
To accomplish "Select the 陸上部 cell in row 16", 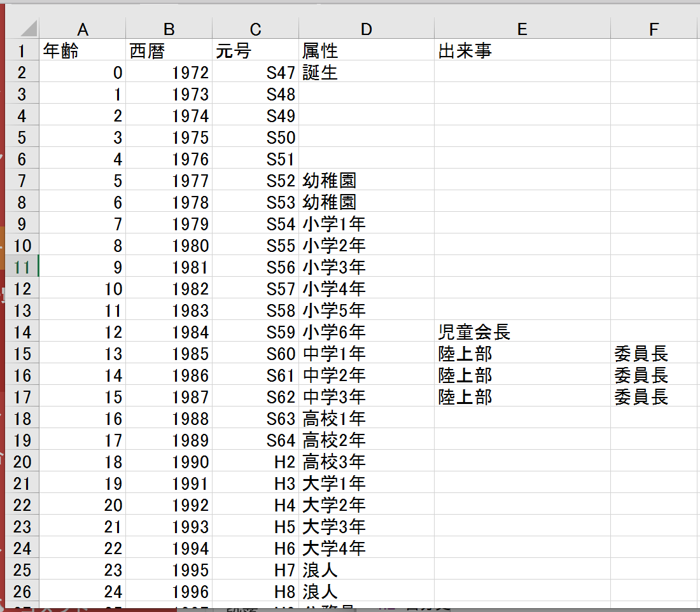I will [x=522, y=375].
